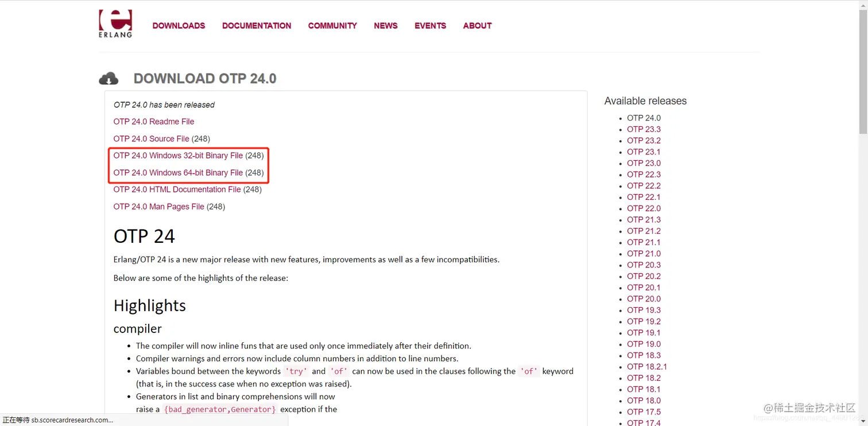This screenshot has height=426, width=868.
Task: Select release OTP 19.2
Action: coord(644,322)
